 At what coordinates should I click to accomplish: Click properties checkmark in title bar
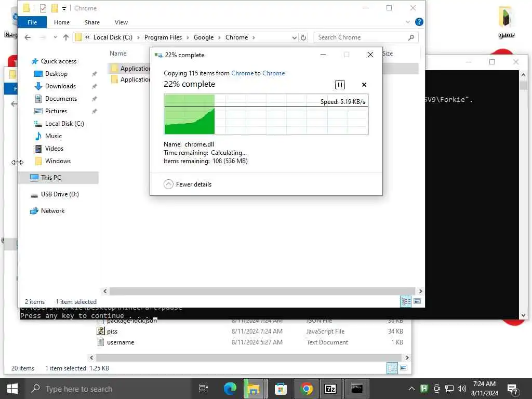point(43,8)
